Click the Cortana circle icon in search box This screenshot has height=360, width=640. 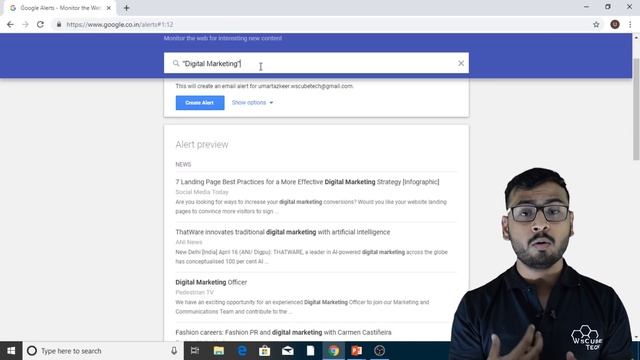(31, 351)
